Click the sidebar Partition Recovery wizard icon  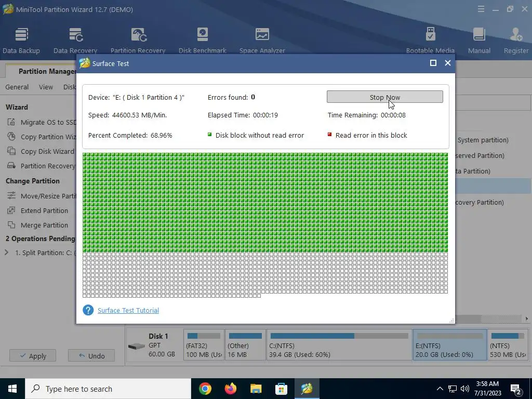[11, 166]
